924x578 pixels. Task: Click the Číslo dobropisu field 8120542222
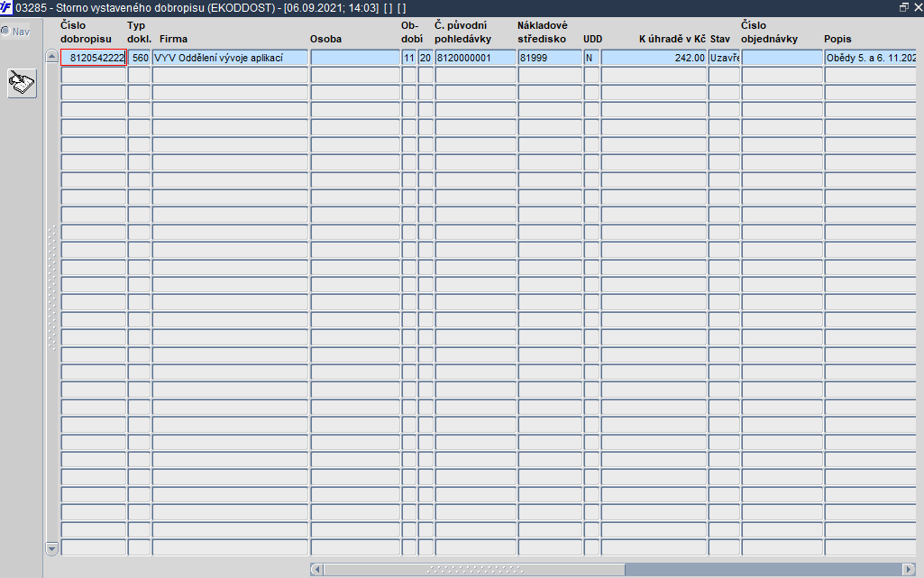tap(94, 58)
